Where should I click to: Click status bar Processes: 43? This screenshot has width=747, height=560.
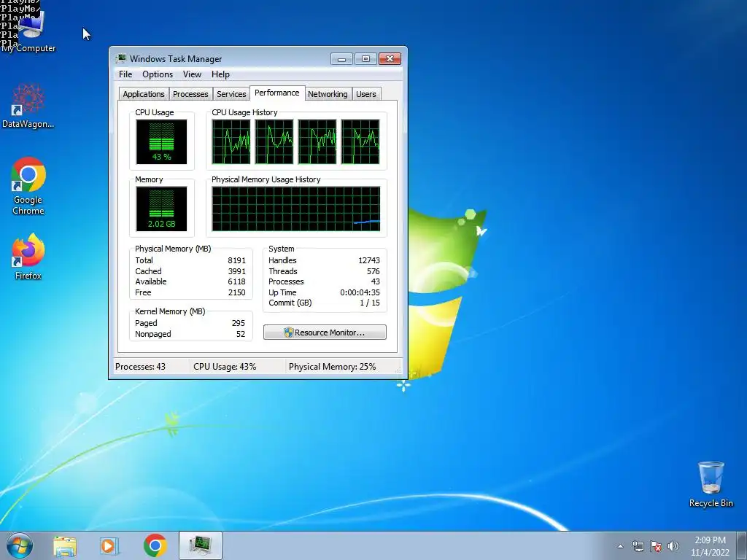(x=141, y=367)
